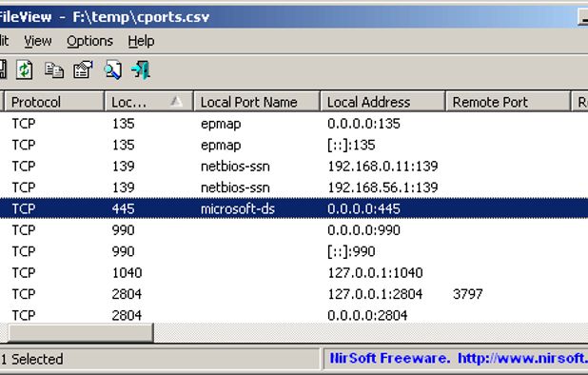Image resolution: width=588 pixels, height=375 pixels.
Task: Open the Properties toolbar icon
Action: [x=83, y=69]
